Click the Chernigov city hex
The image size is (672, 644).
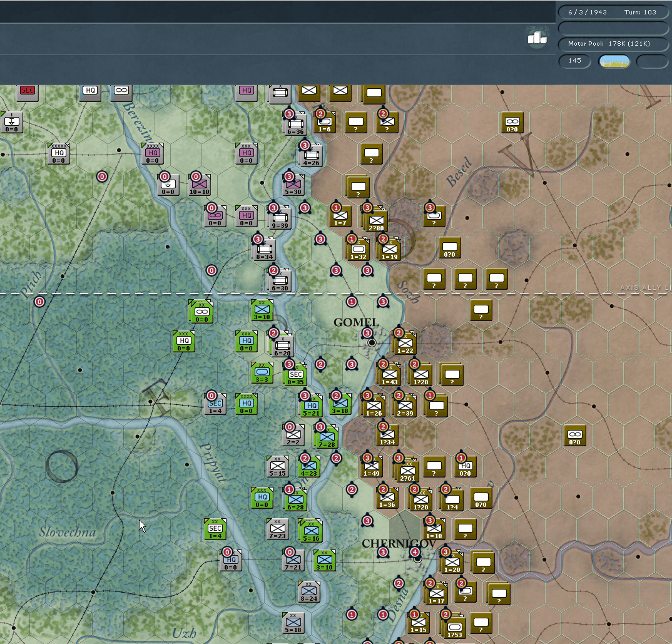click(417, 559)
